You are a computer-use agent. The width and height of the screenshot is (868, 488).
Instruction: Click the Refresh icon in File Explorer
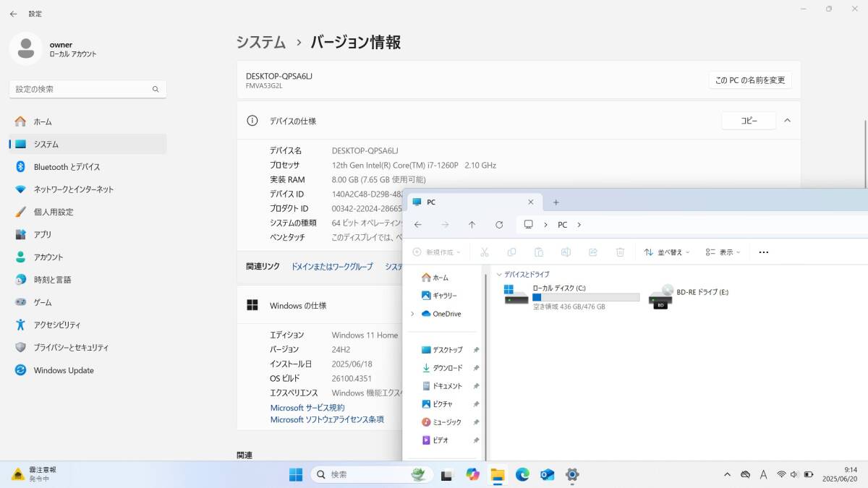[499, 225]
